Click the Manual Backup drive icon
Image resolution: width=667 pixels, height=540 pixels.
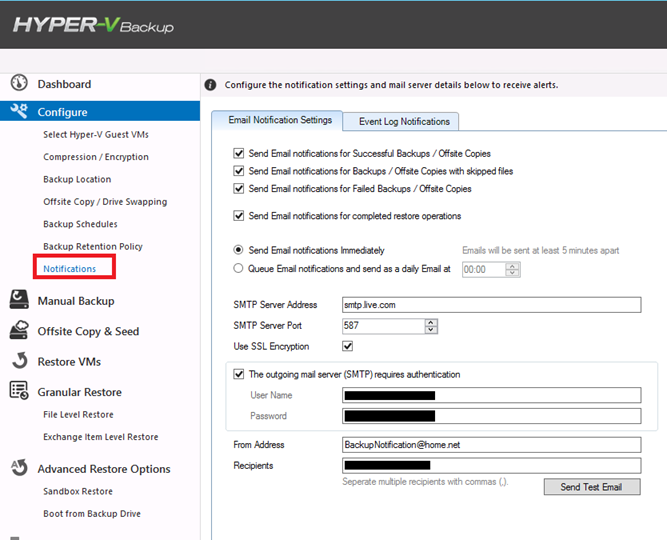point(19,300)
